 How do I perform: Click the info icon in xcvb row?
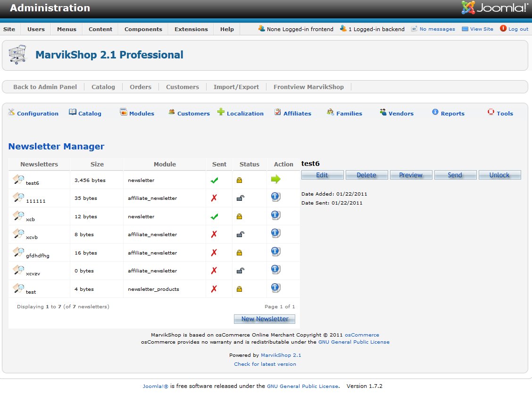pos(275,233)
